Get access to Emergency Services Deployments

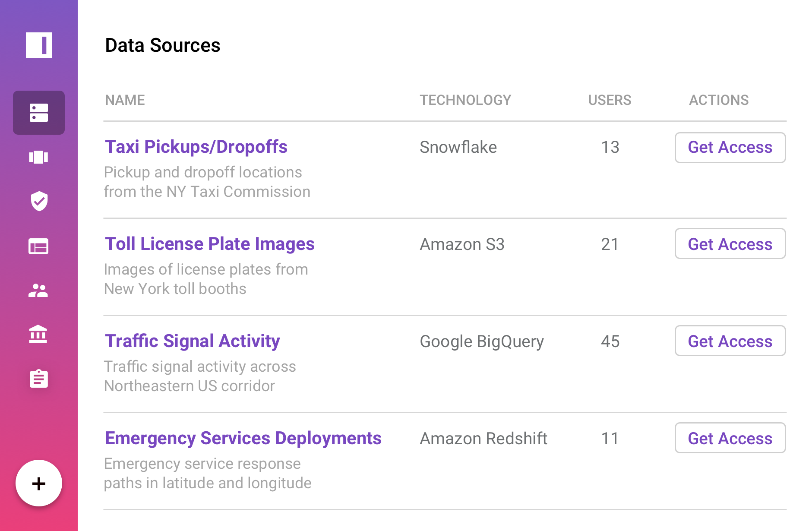730,438
